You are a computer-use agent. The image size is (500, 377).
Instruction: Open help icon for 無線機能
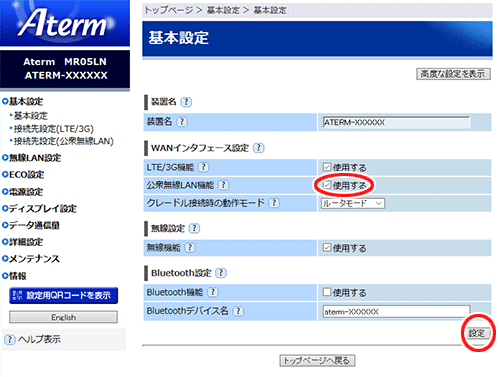pos(190,248)
